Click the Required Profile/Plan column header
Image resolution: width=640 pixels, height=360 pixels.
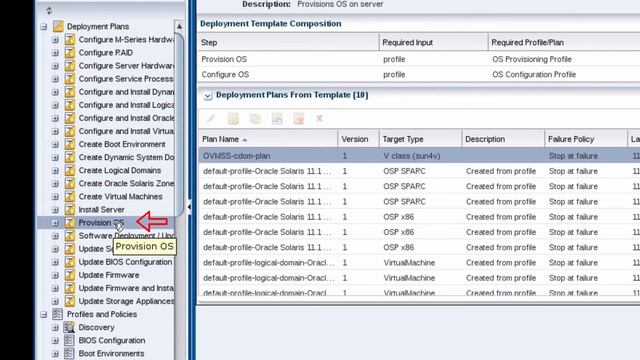(564, 42)
